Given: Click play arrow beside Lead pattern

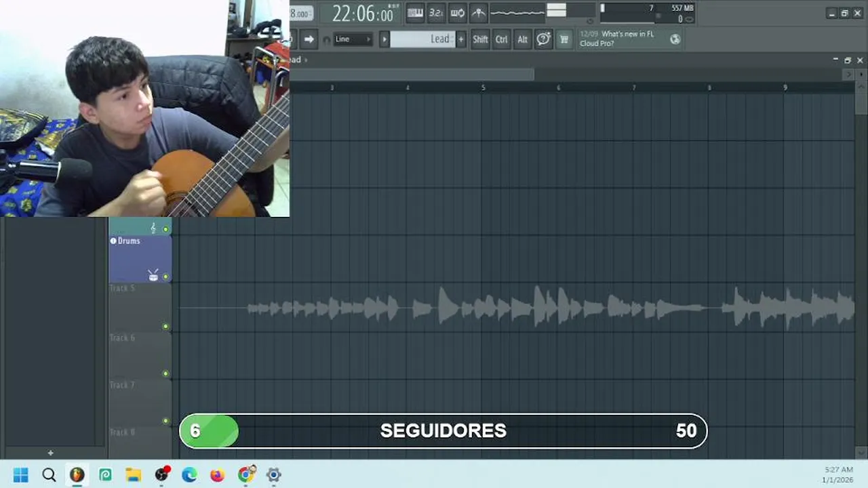Looking at the screenshot, I should [x=384, y=39].
